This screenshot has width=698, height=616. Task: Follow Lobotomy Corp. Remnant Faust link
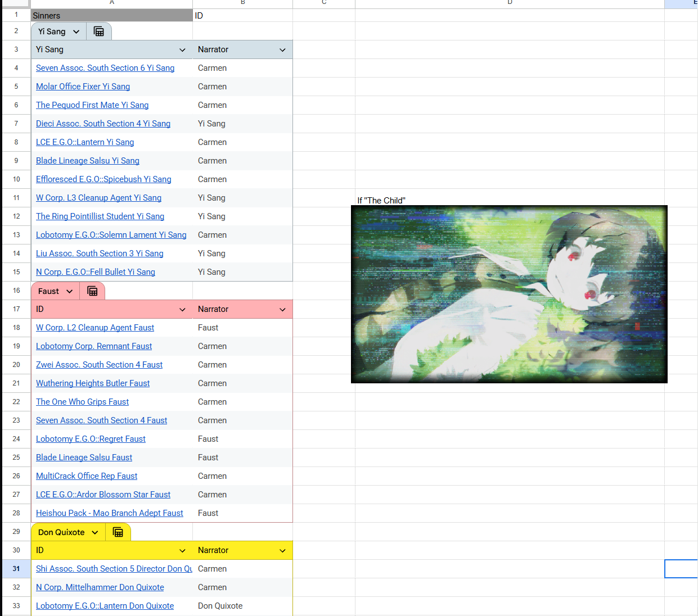coord(94,346)
